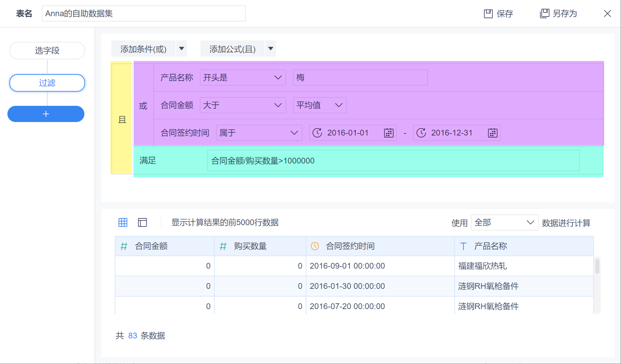Click the 产品名称 condition field label
The height and width of the screenshot is (364, 621).
point(177,78)
